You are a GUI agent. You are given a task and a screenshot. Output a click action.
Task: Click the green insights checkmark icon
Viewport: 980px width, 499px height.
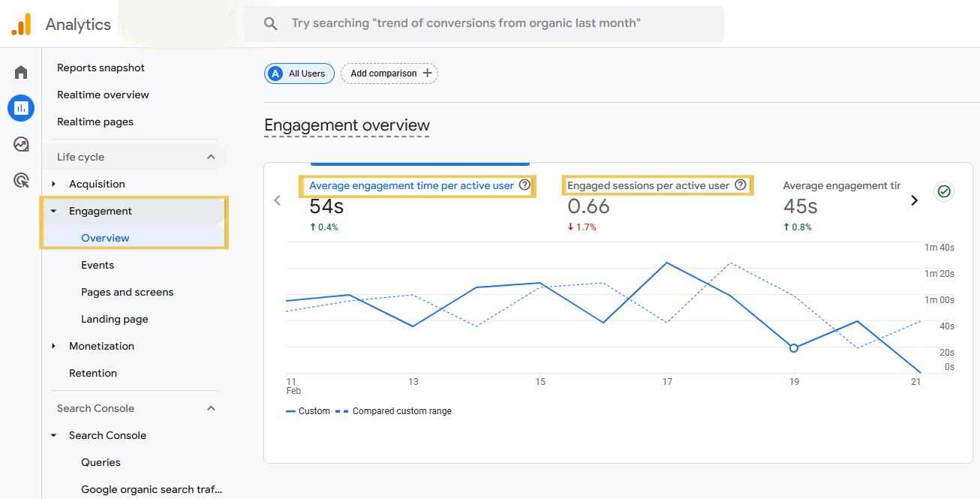pyautogui.click(x=944, y=191)
